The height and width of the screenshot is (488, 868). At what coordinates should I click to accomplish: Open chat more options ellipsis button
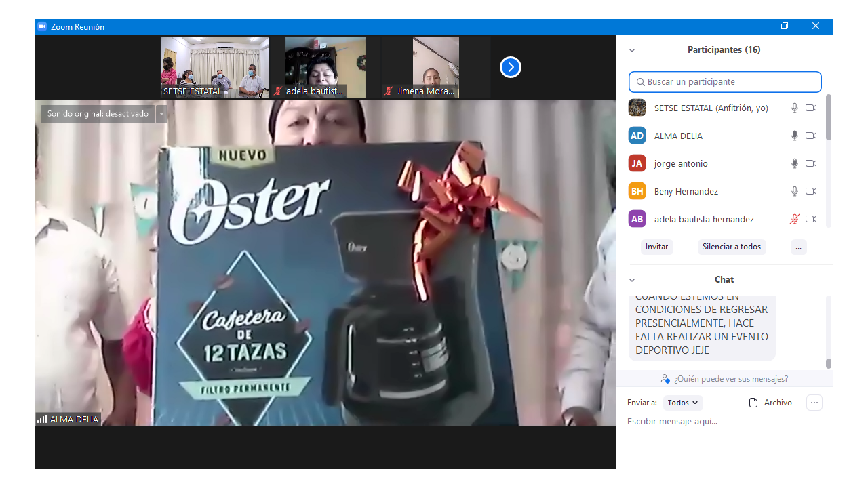[x=814, y=403]
